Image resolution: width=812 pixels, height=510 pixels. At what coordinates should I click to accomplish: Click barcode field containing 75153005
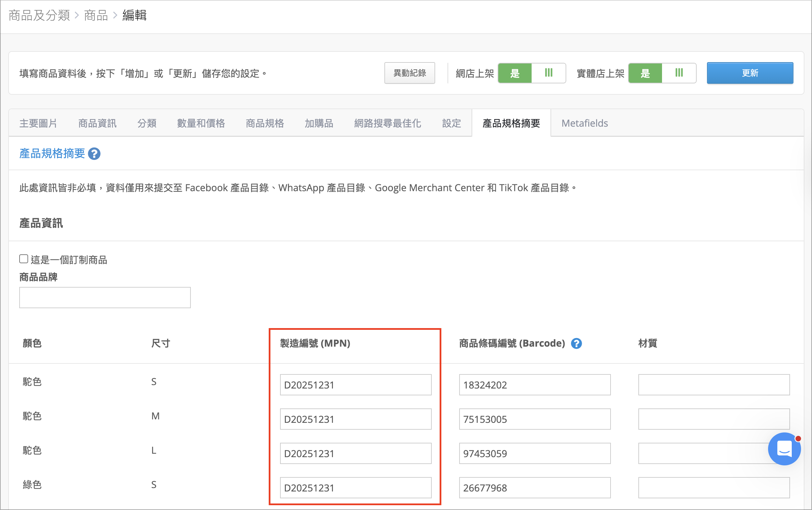[x=535, y=419]
